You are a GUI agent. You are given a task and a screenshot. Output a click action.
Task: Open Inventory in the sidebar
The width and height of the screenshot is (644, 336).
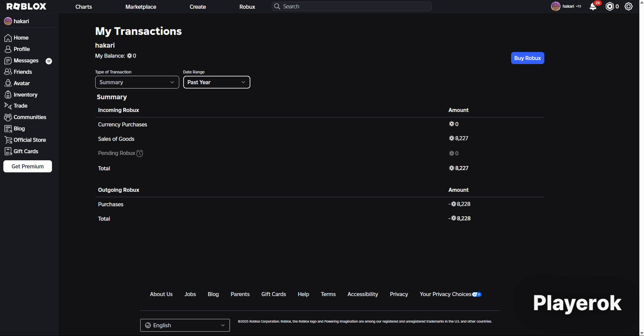(x=26, y=95)
